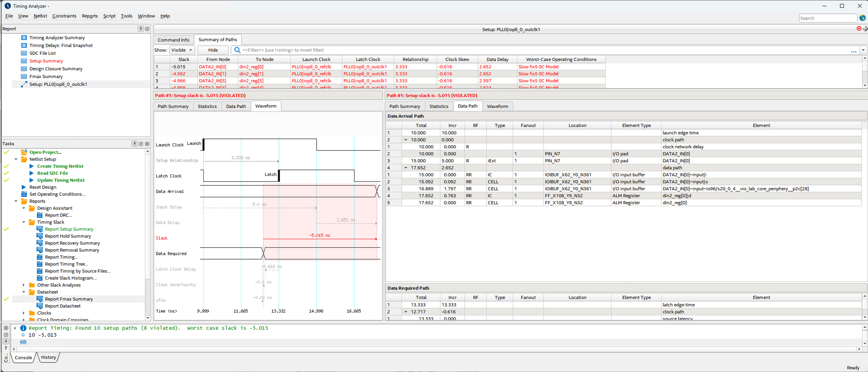Click the Open Project folder icon

pos(24,152)
